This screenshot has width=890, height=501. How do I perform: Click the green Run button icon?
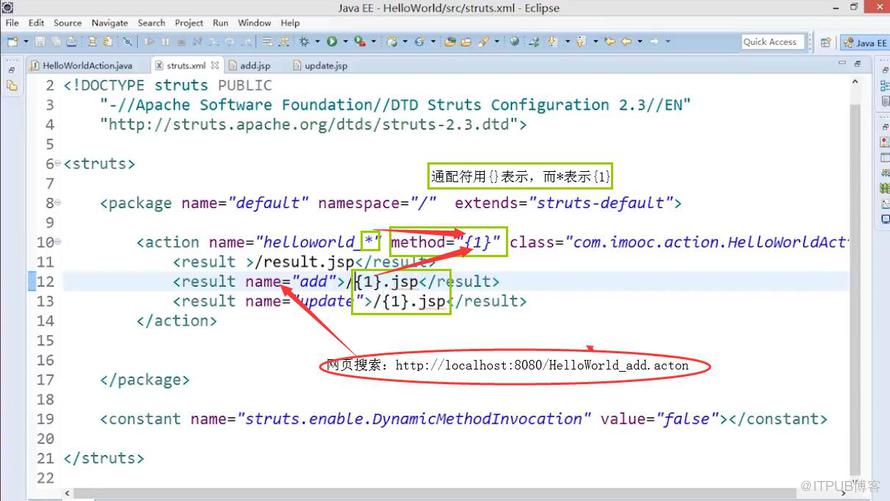(332, 41)
